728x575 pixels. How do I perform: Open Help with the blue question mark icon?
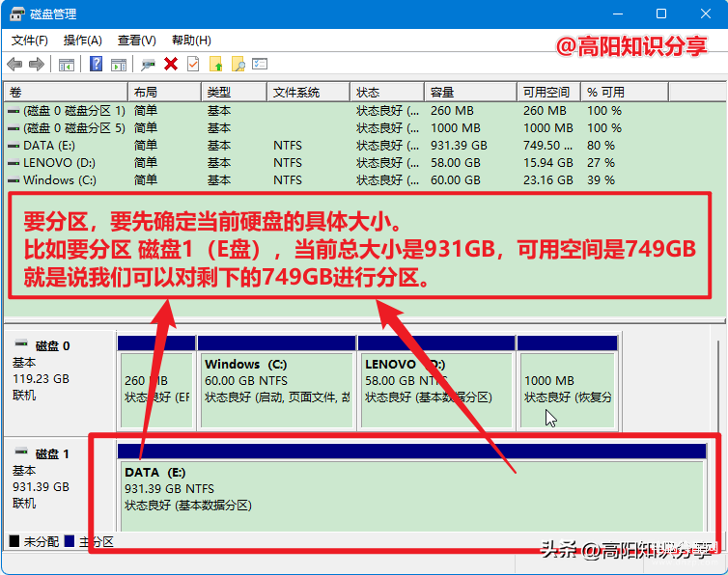click(97, 64)
